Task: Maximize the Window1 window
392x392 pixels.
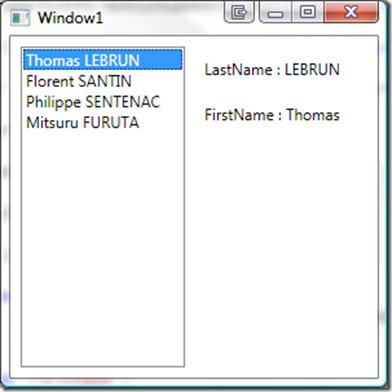Action: 307,12
